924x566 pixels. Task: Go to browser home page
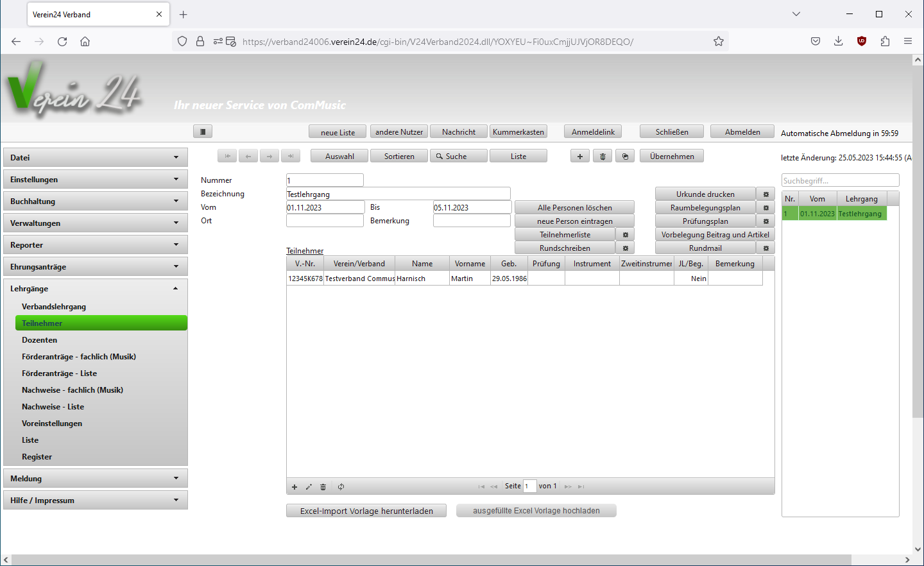tap(85, 41)
